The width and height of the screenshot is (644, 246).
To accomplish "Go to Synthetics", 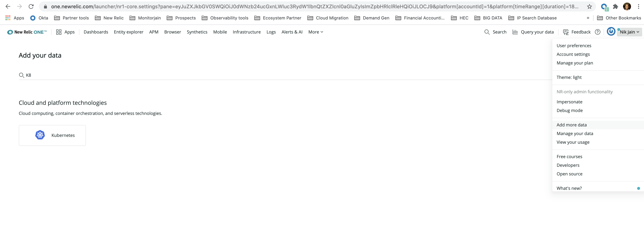I will pos(197,32).
